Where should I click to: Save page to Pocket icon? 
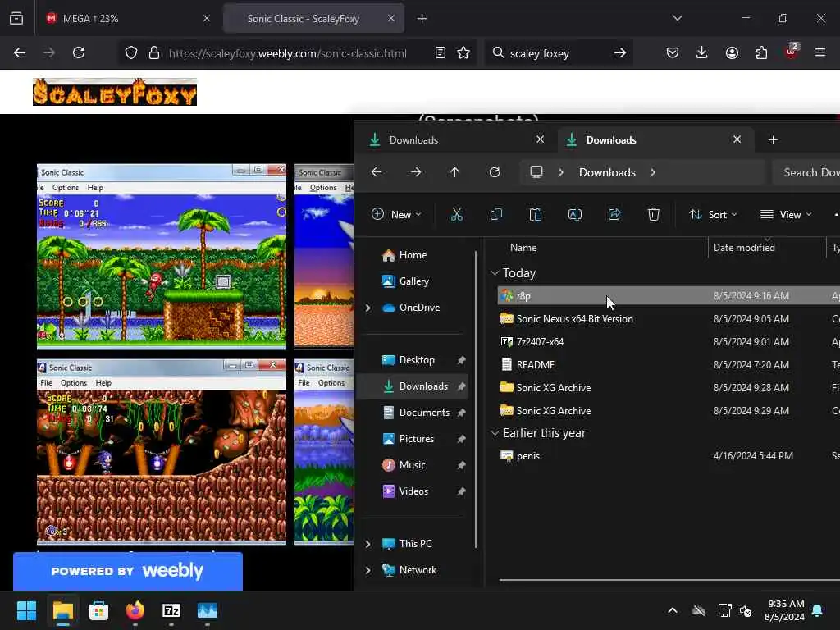(673, 52)
